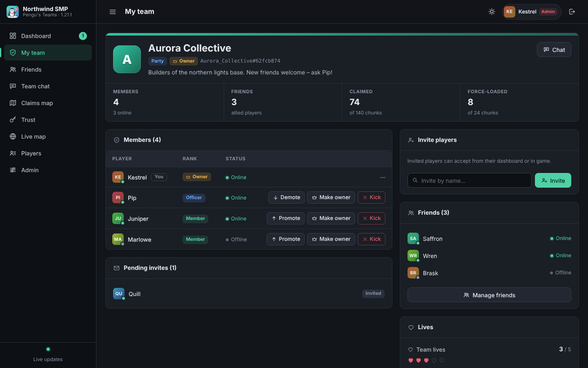Open Team chat from sidebar
Image resolution: width=588 pixels, height=368 pixels.
pos(48,86)
